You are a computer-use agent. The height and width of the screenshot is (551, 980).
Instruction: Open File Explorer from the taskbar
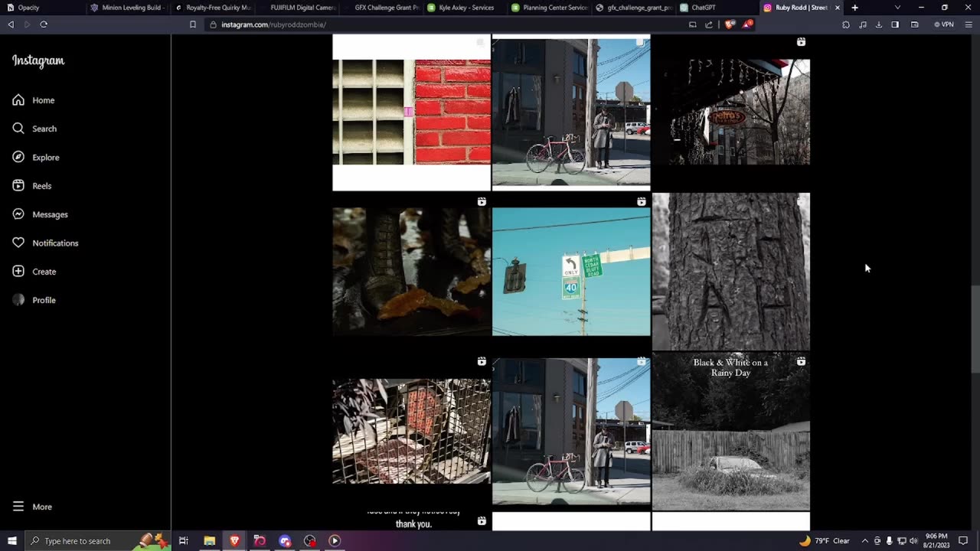pyautogui.click(x=209, y=541)
